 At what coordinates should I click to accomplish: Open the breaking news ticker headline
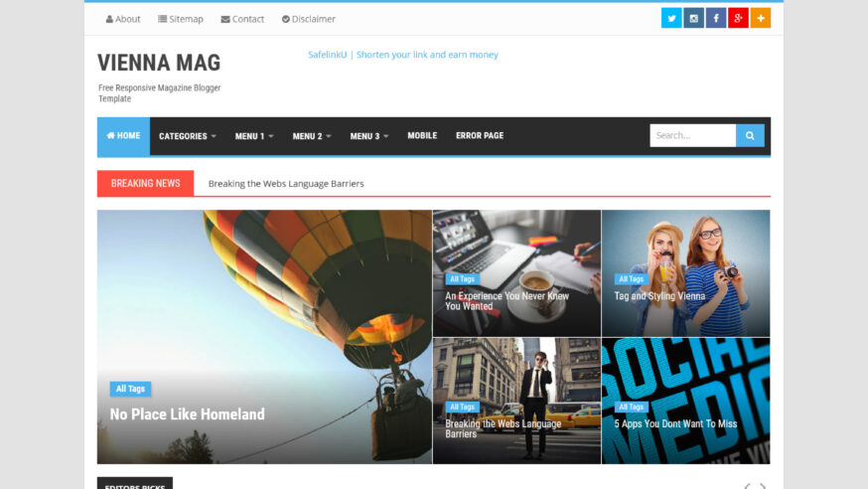click(286, 183)
